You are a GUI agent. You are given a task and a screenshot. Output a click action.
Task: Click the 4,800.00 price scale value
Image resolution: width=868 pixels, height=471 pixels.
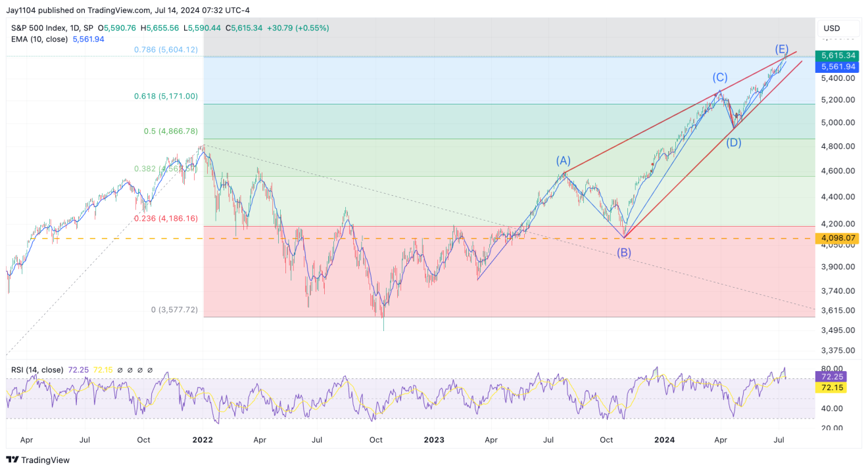pyautogui.click(x=837, y=146)
